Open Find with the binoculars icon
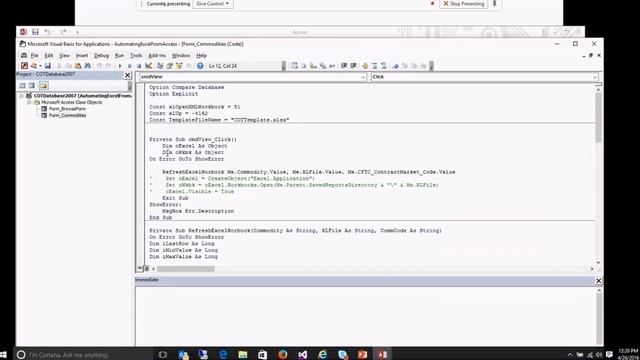640x360 pixels. (x=87, y=66)
